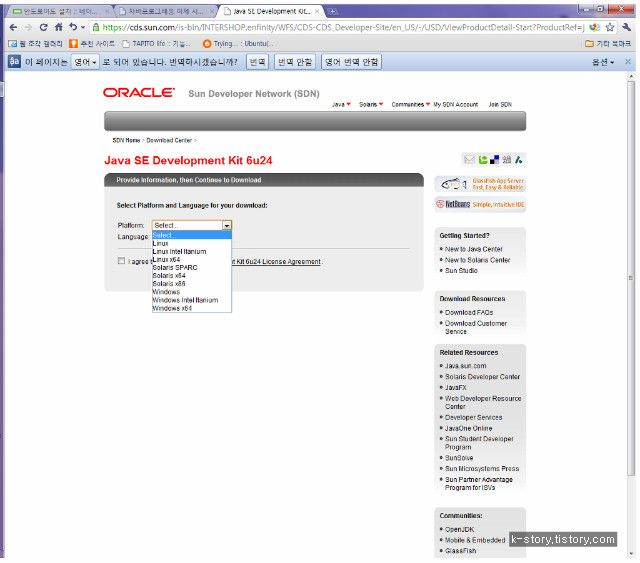Image resolution: width=640 pixels, height=563 pixels.
Task: Click the undo arrow icon in the toolbar
Action: pyautogui.click(x=73, y=27)
